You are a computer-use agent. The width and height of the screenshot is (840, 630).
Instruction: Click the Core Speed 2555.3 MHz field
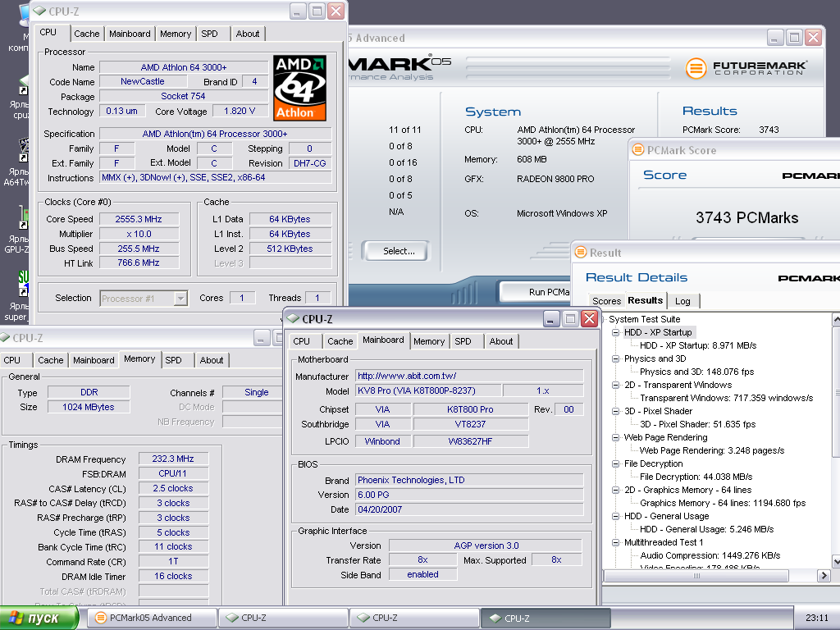click(x=139, y=219)
